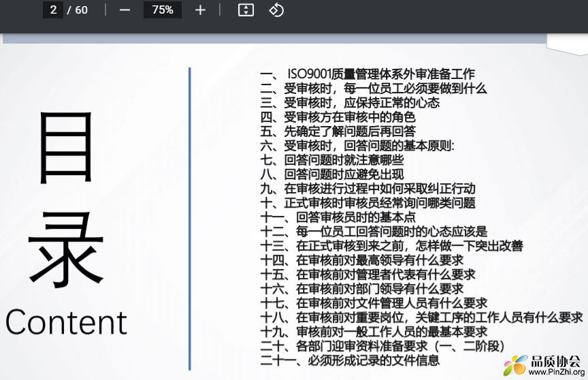Click the Content subtitle text
This screenshot has width=588, height=380.
point(66,322)
